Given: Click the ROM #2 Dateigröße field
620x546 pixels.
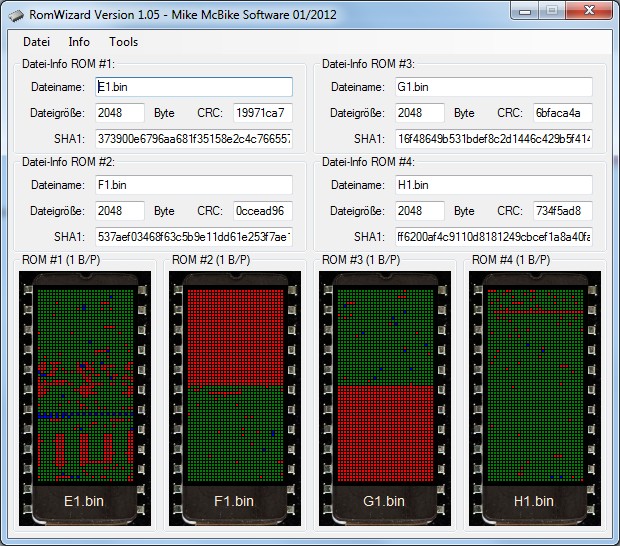Looking at the screenshot, I should point(120,211).
